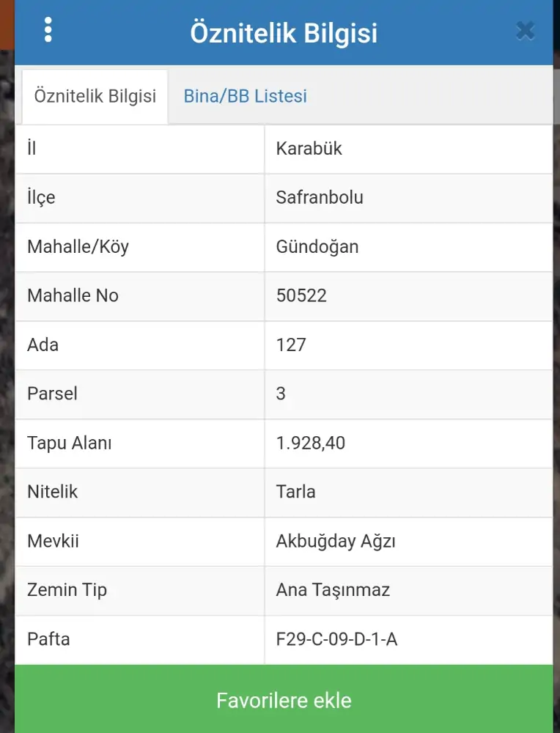560x733 pixels.
Task: Click the Mahalle/Köy row label
Action: [x=78, y=247]
